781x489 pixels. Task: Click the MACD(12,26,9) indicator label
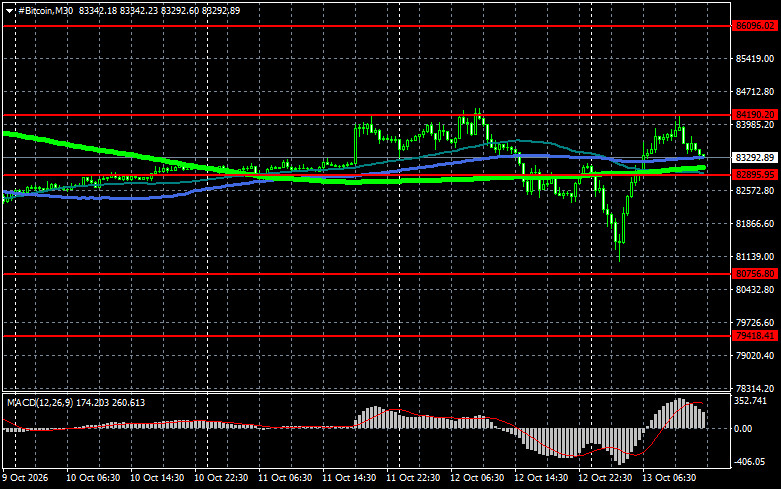point(40,402)
